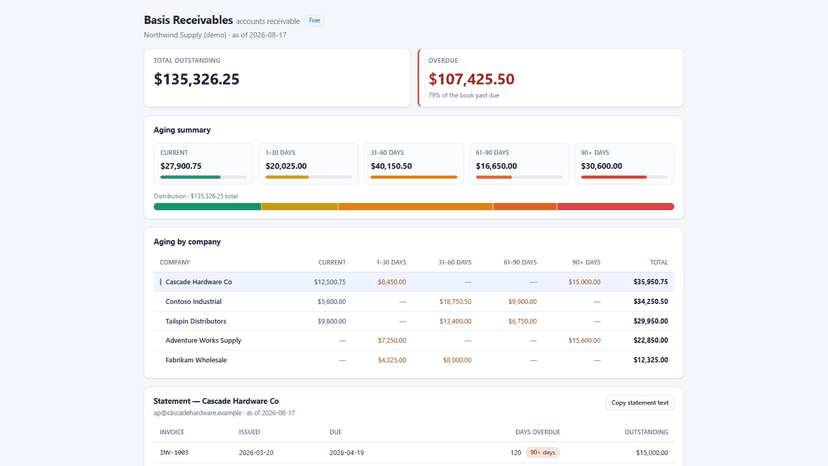Click the Overdue $107,425.50 card
Viewport: 828px width, 466px height.
551,78
